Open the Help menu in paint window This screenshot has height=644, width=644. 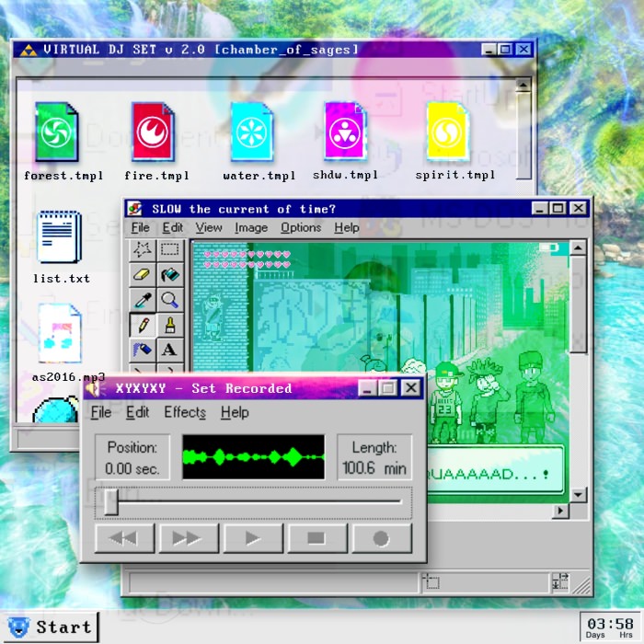tap(347, 227)
